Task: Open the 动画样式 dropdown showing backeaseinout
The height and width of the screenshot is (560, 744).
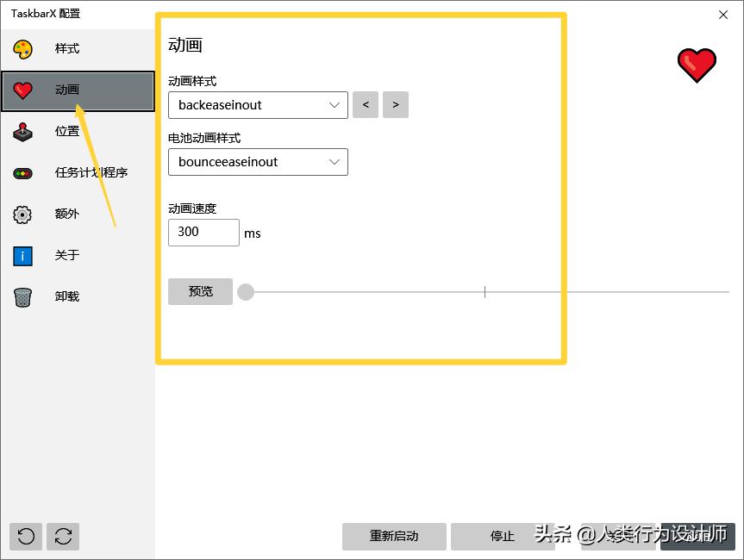Action: coord(258,105)
